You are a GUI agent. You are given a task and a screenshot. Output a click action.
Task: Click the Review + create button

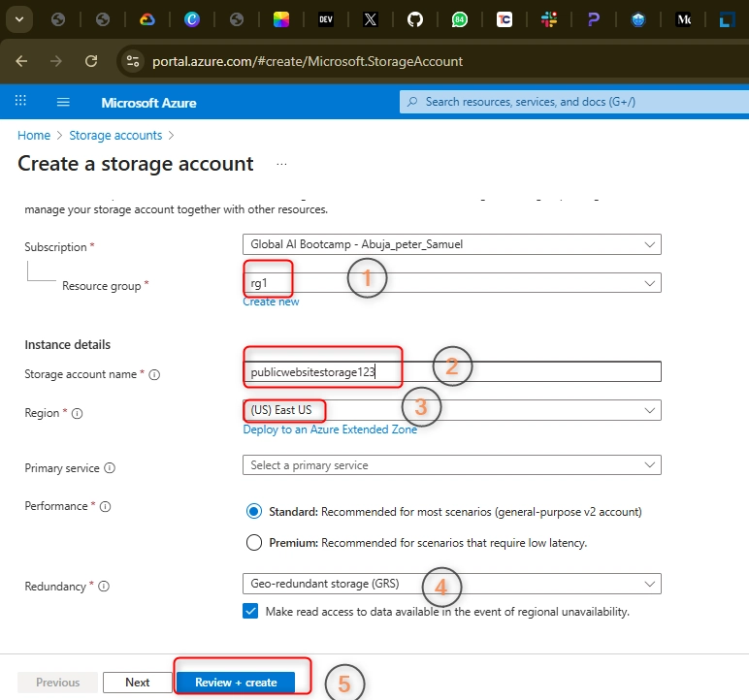click(x=236, y=683)
